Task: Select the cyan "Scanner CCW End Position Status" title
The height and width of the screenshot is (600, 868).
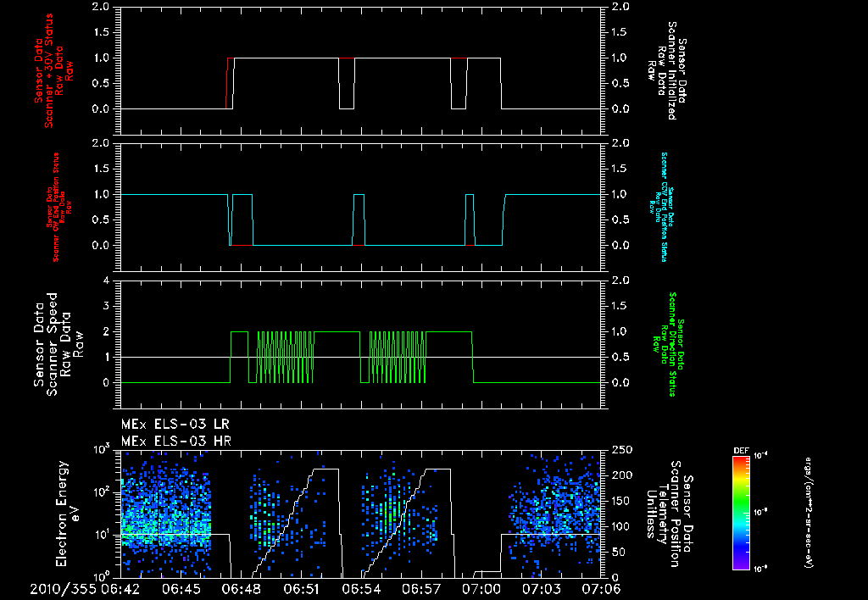Action: (665, 207)
